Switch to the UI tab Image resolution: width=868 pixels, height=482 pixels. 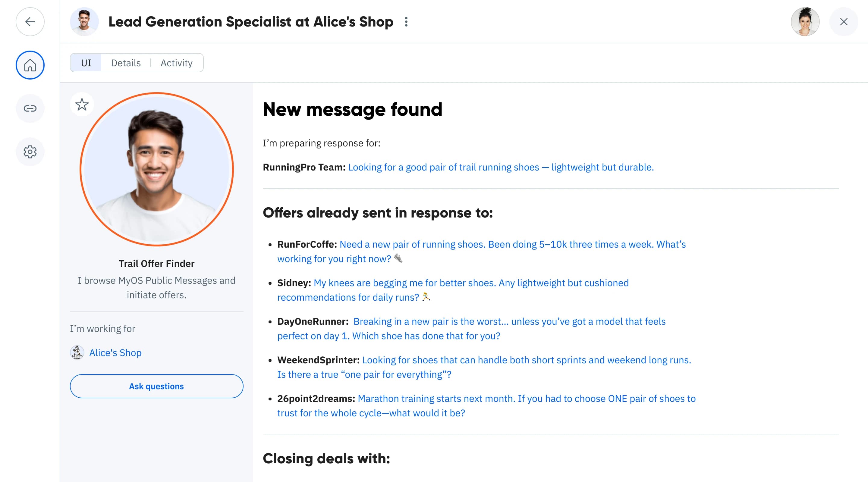[x=86, y=63]
